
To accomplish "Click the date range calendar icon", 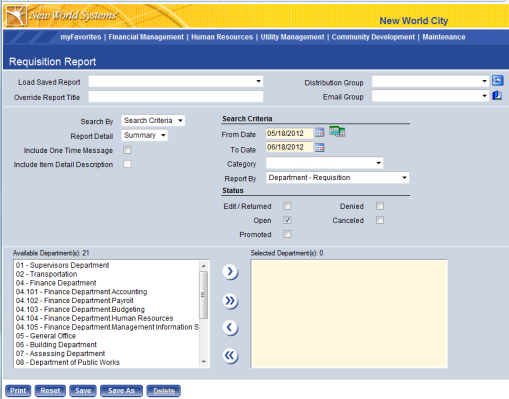I will (337, 131).
